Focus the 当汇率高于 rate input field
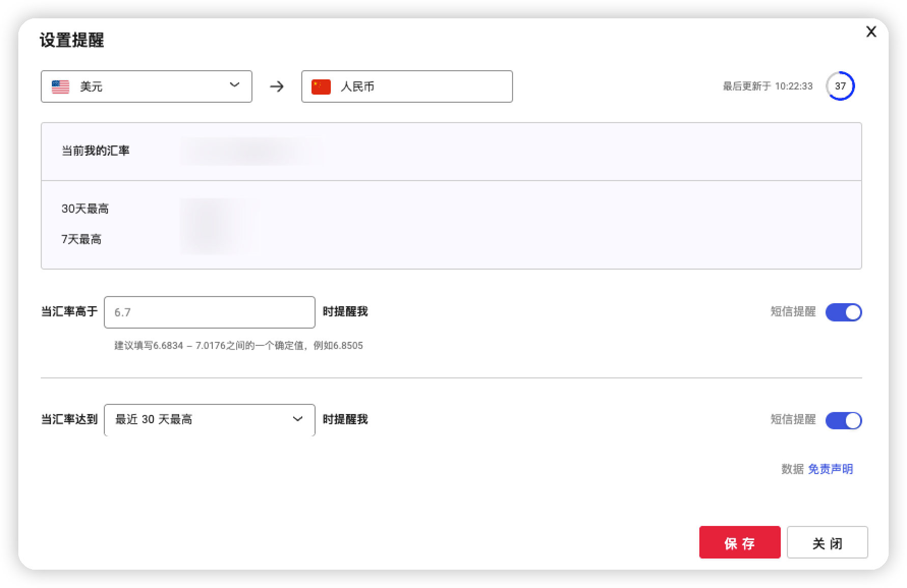Viewport: 907px width, 588px height. [x=209, y=312]
